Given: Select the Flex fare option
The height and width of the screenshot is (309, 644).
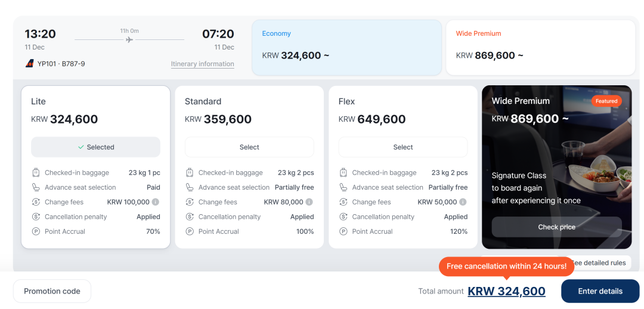Looking at the screenshot, I should [403, 147].
